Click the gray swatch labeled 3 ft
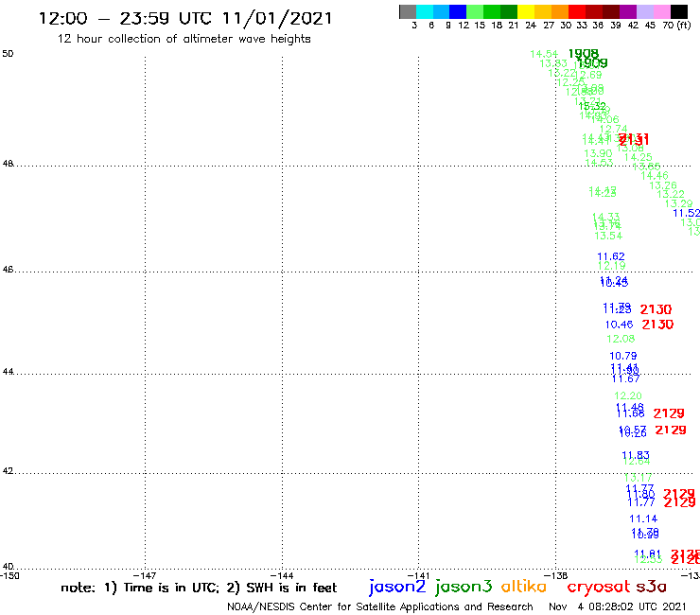 (408, 11)
